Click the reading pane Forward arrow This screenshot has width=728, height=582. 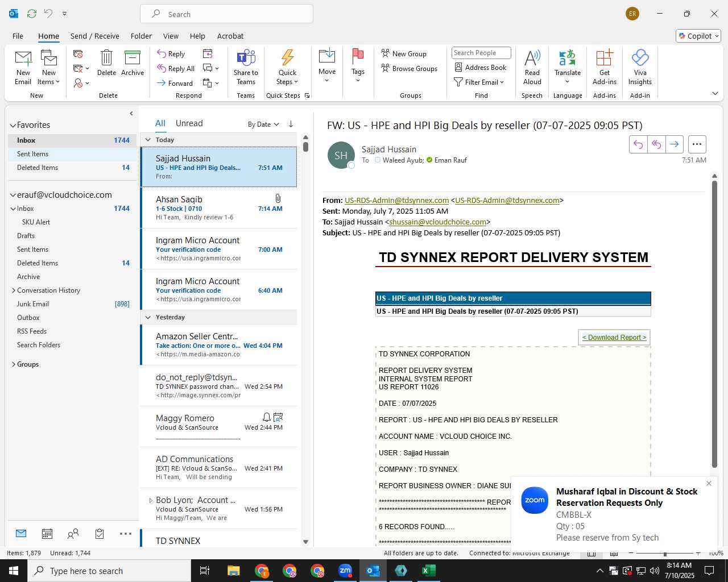tap(674, 144)
